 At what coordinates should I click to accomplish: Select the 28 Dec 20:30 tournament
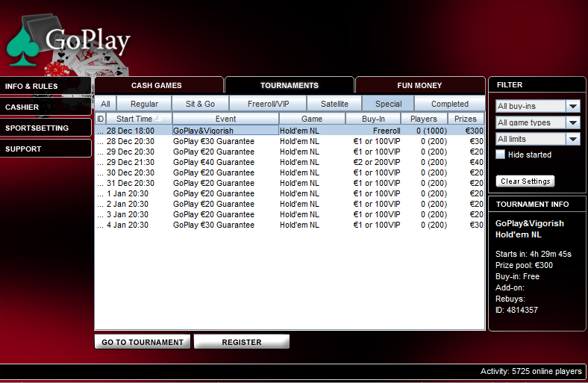tap(290, 141)
